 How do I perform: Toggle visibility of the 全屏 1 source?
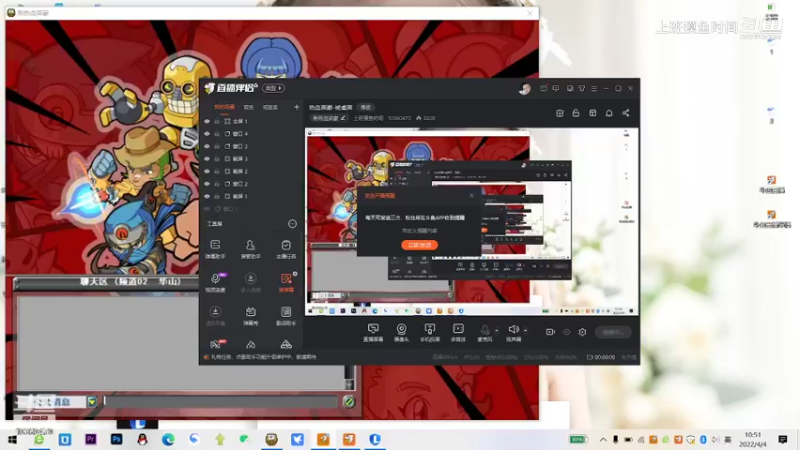click(207, 121)
